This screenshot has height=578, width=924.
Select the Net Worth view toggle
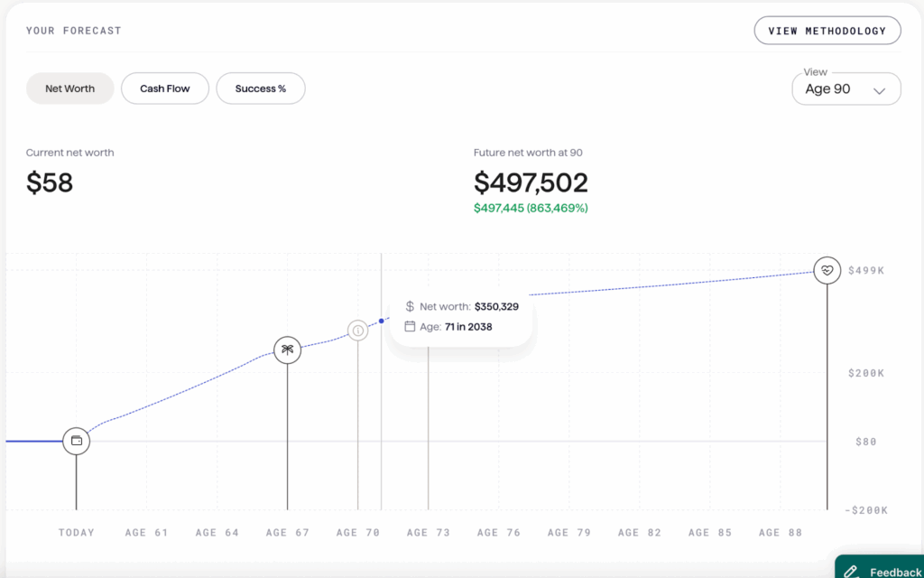coord(69,89)
